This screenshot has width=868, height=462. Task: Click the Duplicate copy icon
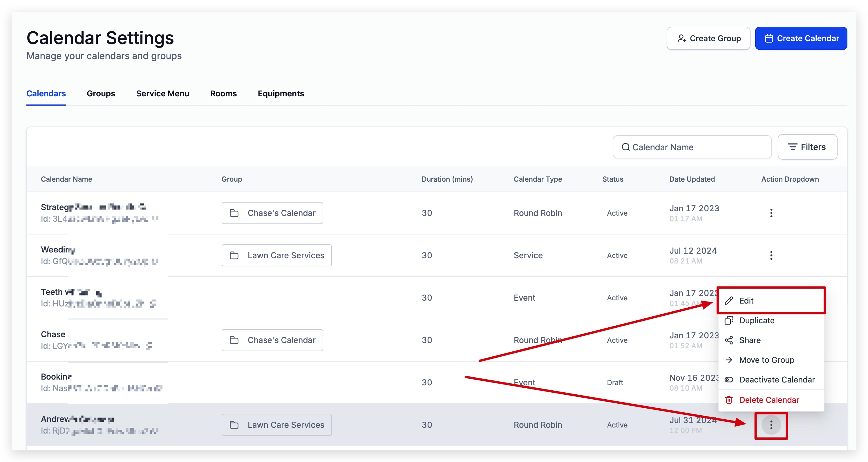pyautogui.click(x=729, y=320)
